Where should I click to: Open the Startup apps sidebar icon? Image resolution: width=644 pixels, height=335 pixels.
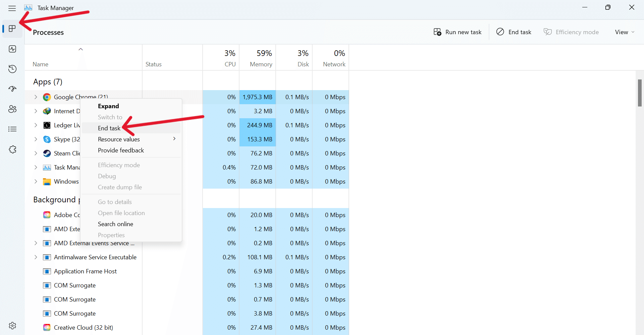pyautogui.click(x=12, y=89)
